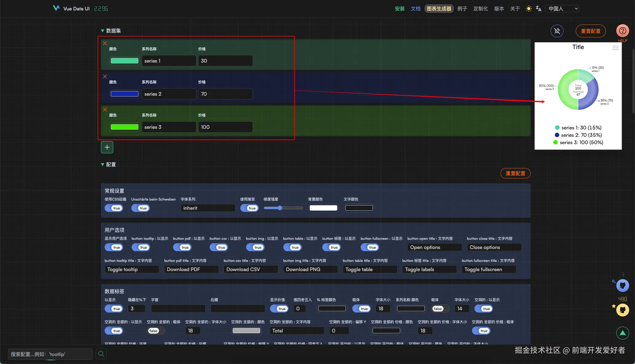Collapse the 配置 section triangle
The height and width of the screenshot is (364, 635).
pyautogui.click(x=103, y=165)
